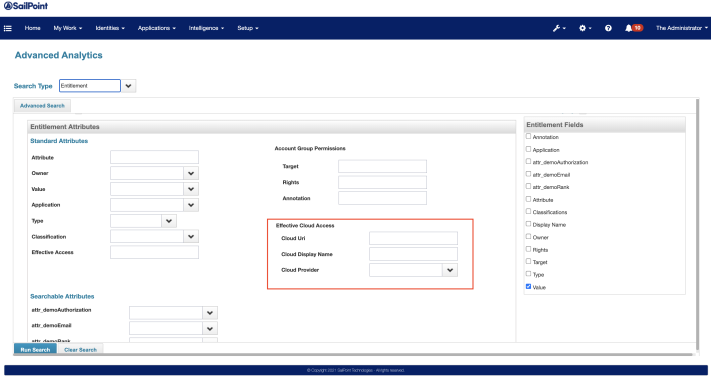Open the wrench tools menu

click(x=559, y=28)
